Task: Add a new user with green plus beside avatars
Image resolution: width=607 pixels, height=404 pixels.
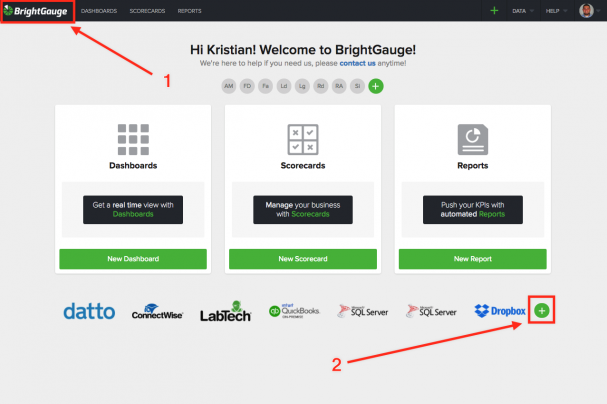Action: [376, 87]
